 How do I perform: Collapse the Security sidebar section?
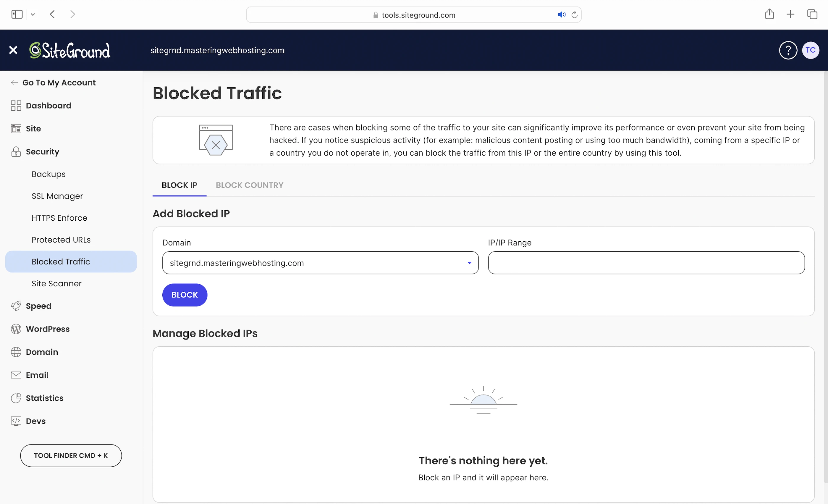[42, 151]
